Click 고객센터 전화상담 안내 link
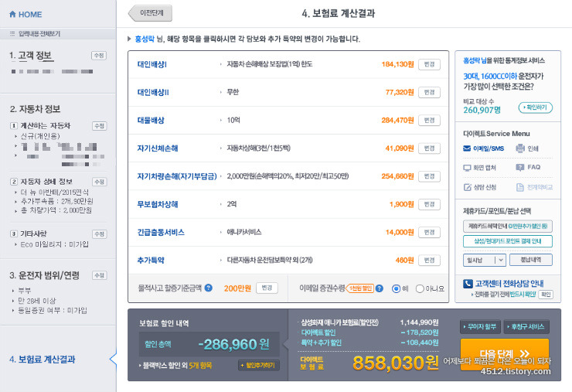Viewport: 572px width, 392px height. tap(509, 284)
